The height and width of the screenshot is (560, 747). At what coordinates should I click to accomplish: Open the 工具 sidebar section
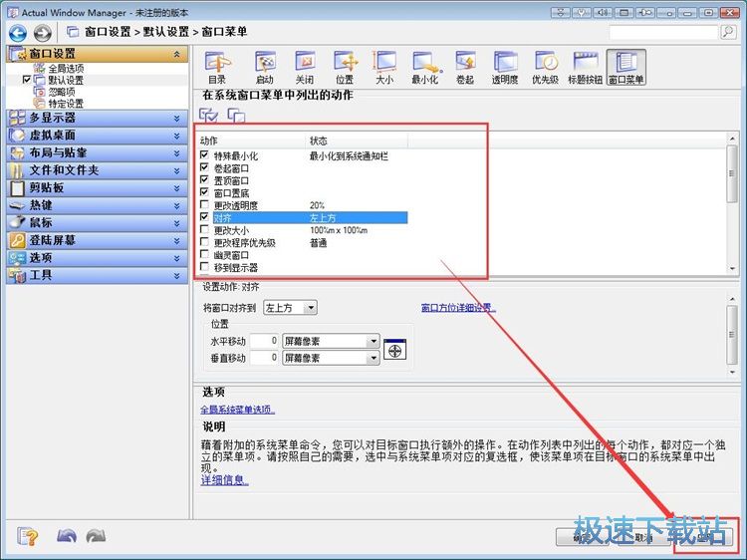coord(98,275)
